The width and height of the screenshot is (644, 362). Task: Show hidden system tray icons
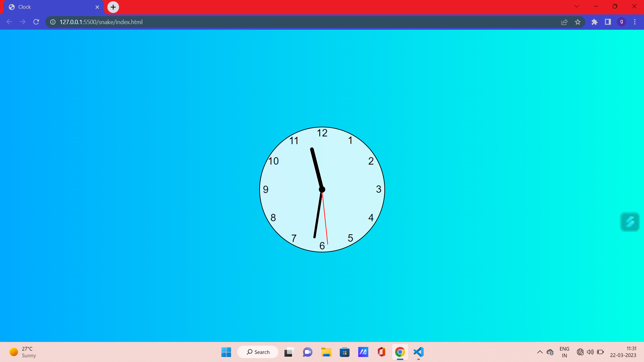click(x=540, y=352)
